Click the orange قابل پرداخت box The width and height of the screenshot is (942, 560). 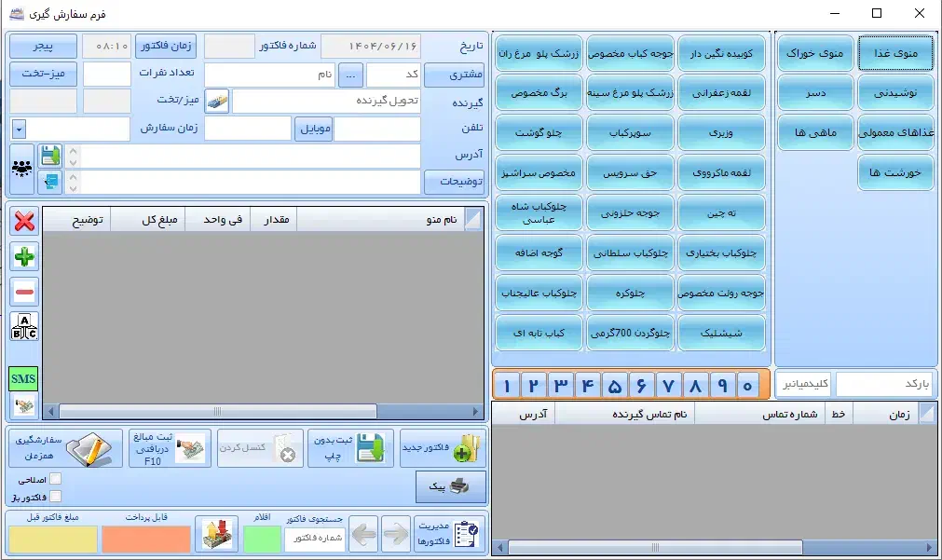[x=145, y=538]
